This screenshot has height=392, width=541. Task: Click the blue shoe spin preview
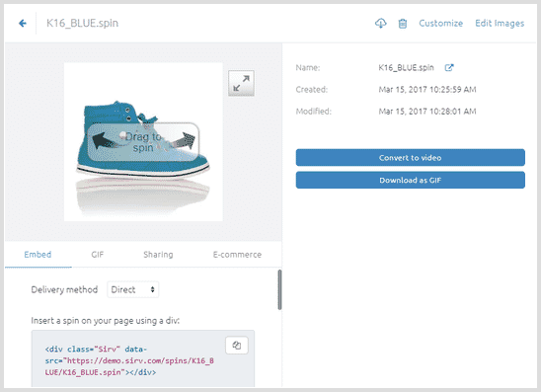point(143,142)
